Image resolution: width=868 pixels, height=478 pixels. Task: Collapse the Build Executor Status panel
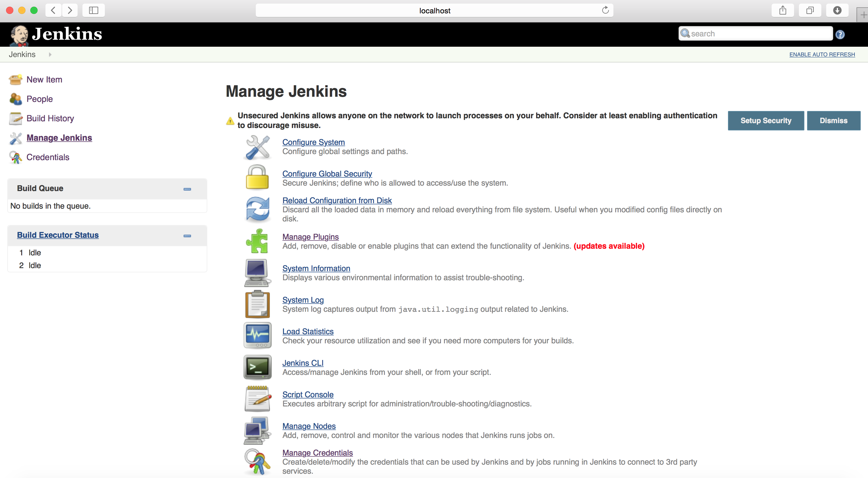pos(187,236)
